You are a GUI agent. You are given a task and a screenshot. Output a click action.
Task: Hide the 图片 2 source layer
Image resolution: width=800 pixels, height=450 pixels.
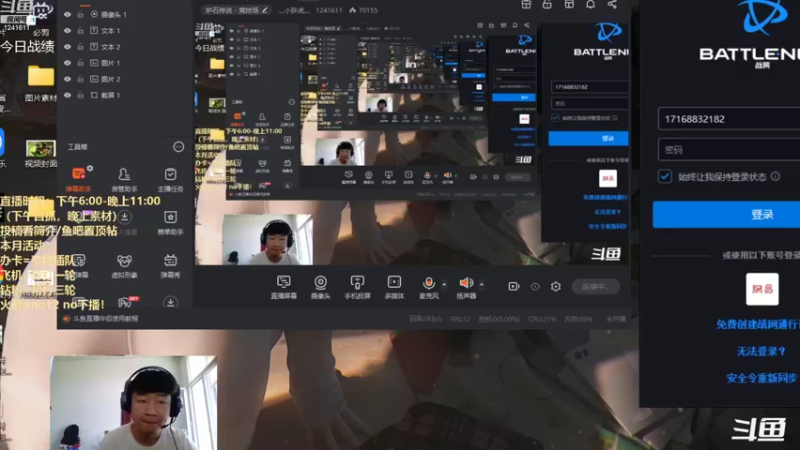(x=67, y=79)
